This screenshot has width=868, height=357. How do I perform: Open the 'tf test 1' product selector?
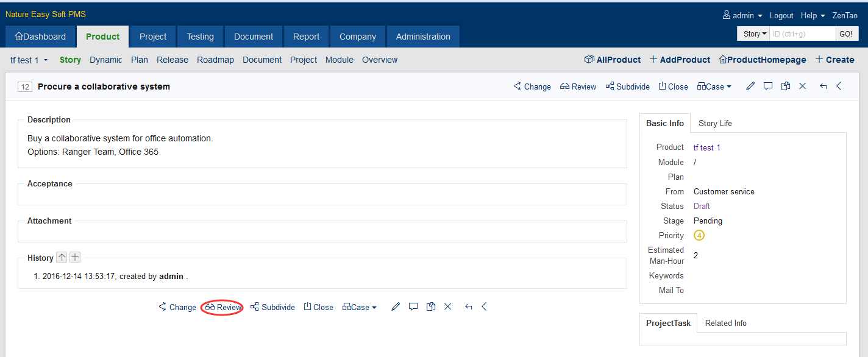click(29, 60)
